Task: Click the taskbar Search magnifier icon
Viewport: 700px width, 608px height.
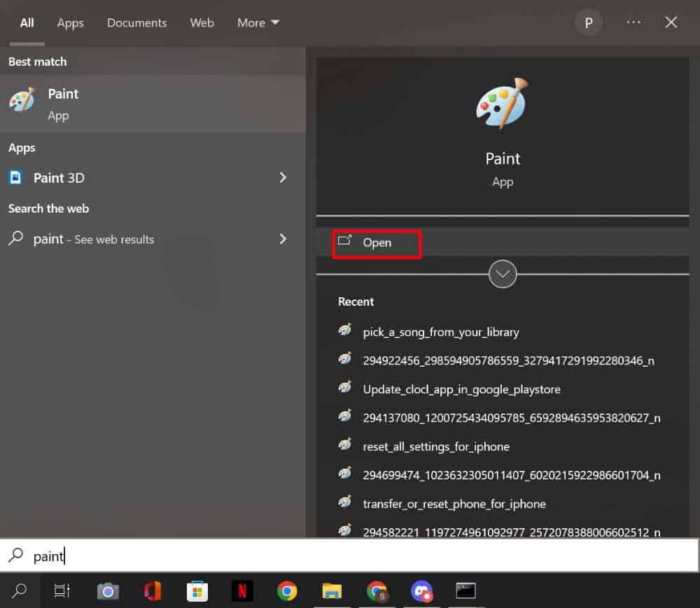Action: coord(20,591)
